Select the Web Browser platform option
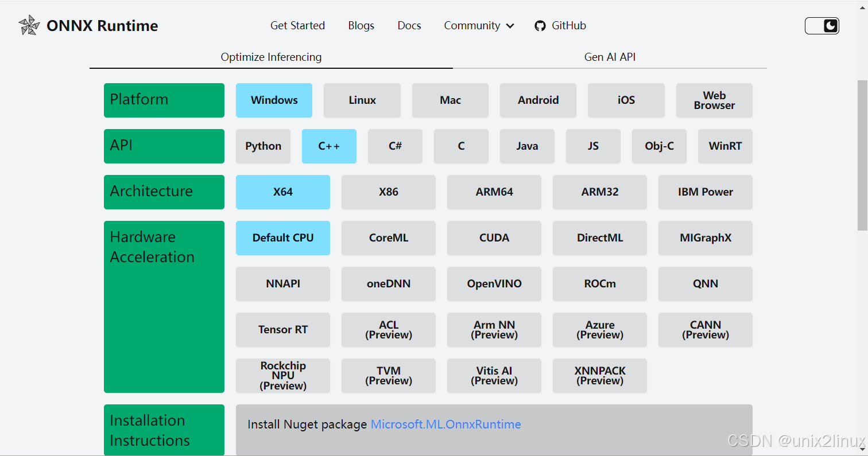Viewport: 868px width, 456px height. [714, 100]
